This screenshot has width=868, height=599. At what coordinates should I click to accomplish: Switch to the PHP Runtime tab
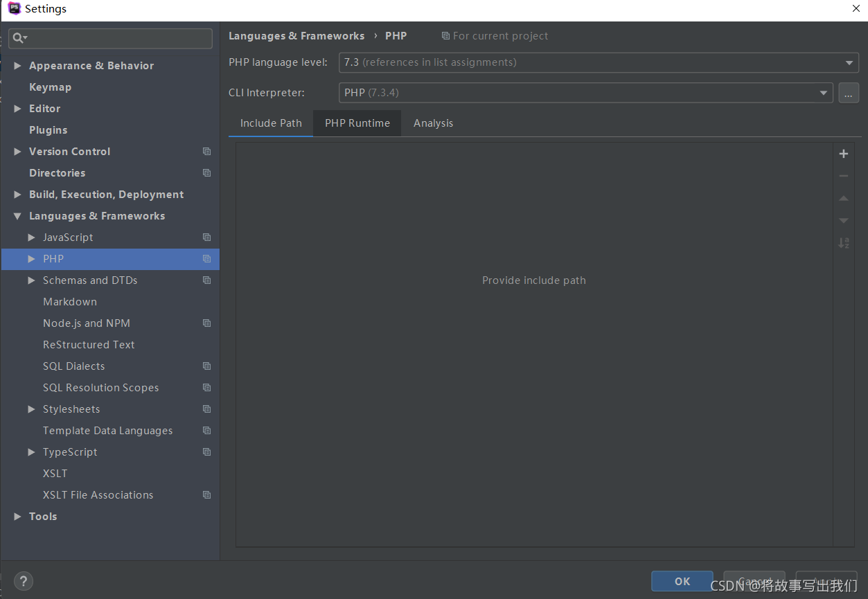[x=357, y=123]
